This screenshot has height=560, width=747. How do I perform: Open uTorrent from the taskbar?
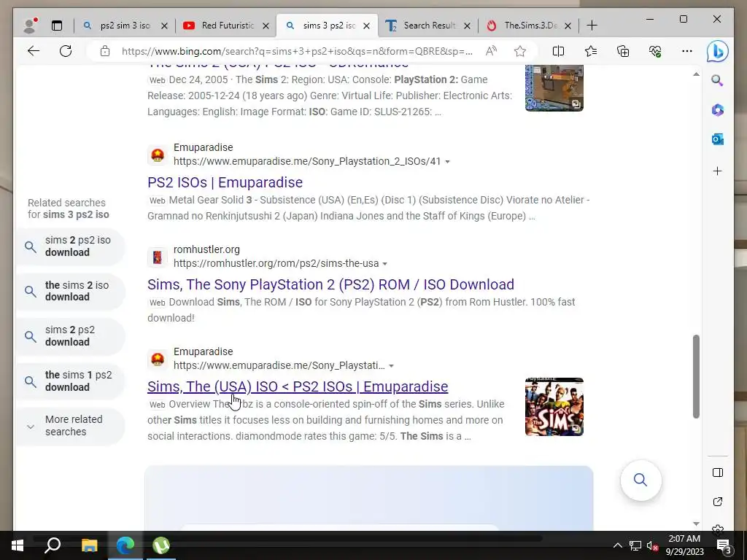[161, 545]
